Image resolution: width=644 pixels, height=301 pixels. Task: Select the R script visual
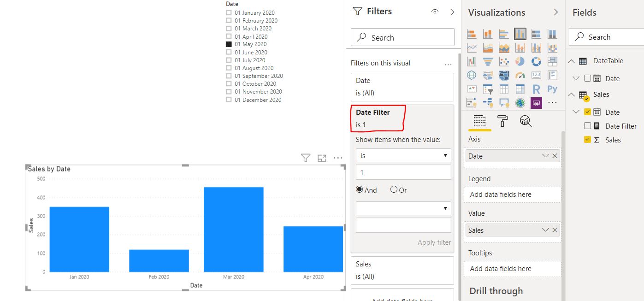(x=536, y=89)
